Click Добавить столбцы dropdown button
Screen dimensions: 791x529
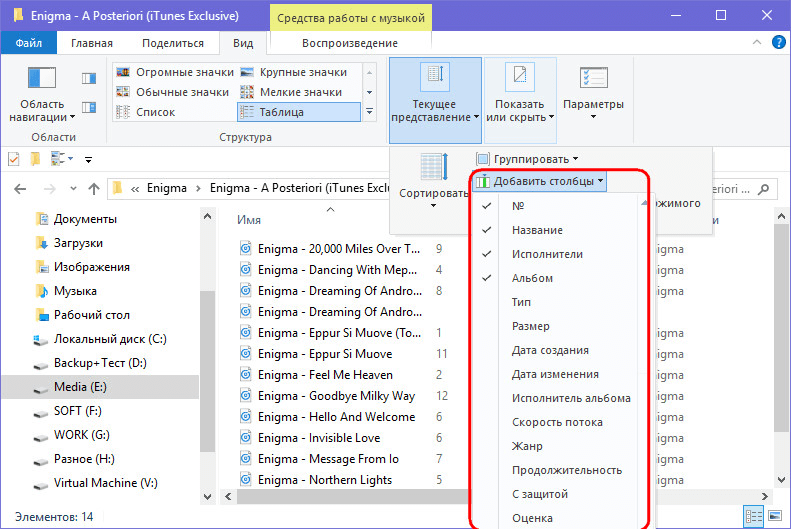[539, 181]
